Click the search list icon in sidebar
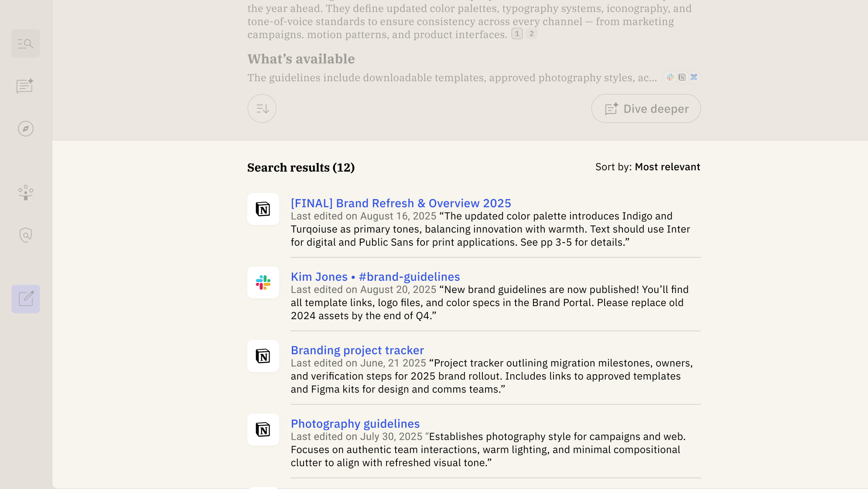Viewport: 868px width, 489px height. (x=25, y=44)
